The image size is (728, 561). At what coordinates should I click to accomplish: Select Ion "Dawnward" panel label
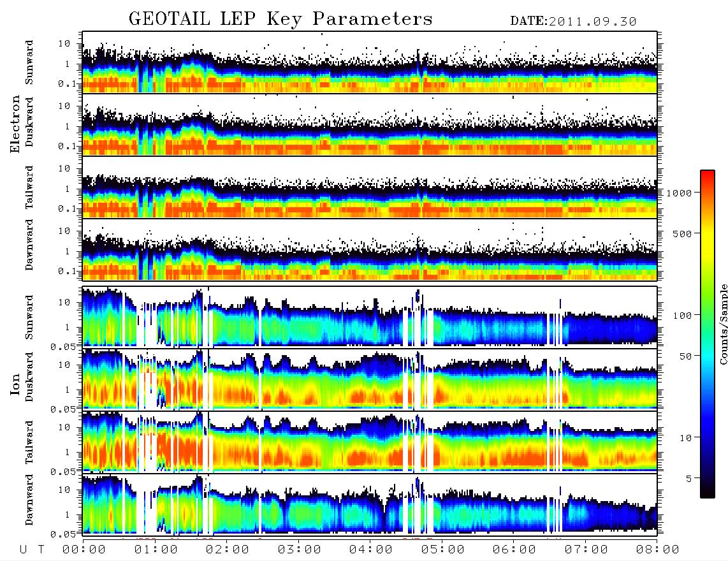tap(29, 499)
